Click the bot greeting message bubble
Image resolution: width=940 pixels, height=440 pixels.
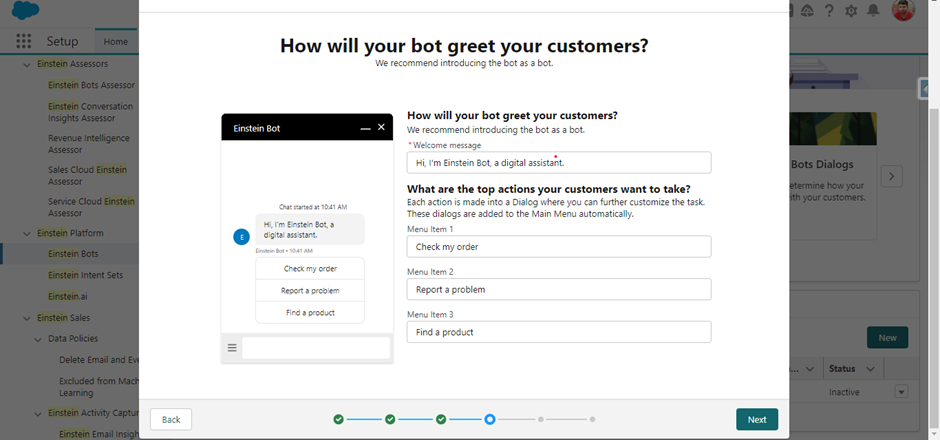point(310,230)
